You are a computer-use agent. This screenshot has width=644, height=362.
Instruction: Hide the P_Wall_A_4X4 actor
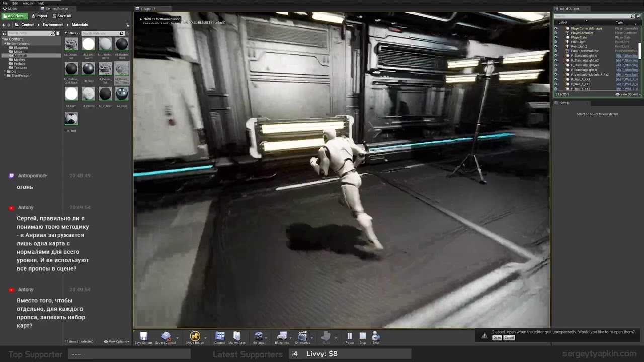tap(556, 79)
